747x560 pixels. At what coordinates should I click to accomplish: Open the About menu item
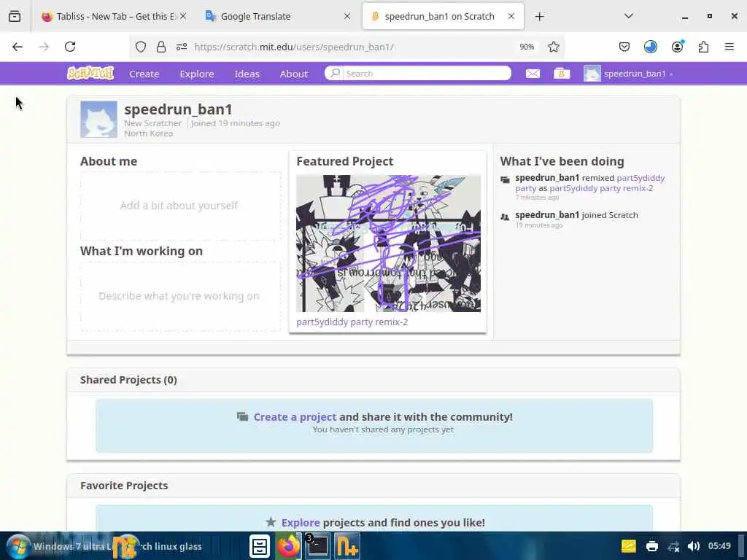pos(294,74)
